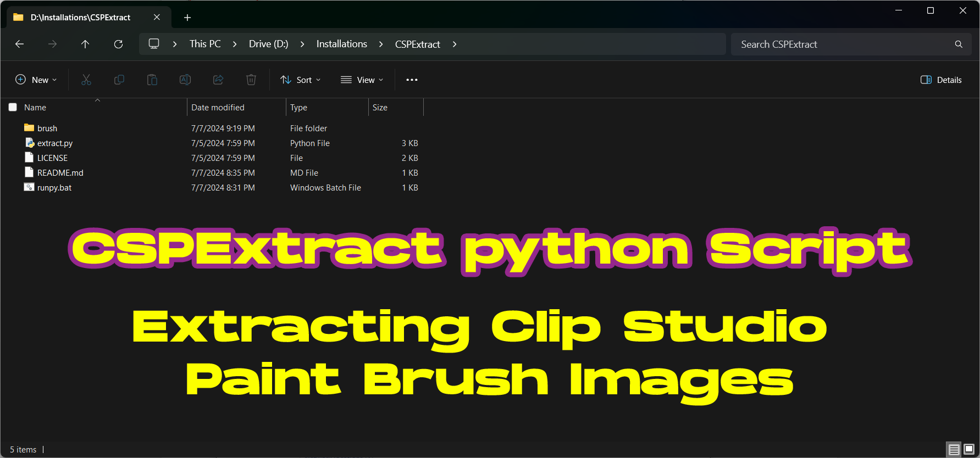Click the MD File type cell
The width and height of the screenshot is (980, 458).
pos(304,172)
